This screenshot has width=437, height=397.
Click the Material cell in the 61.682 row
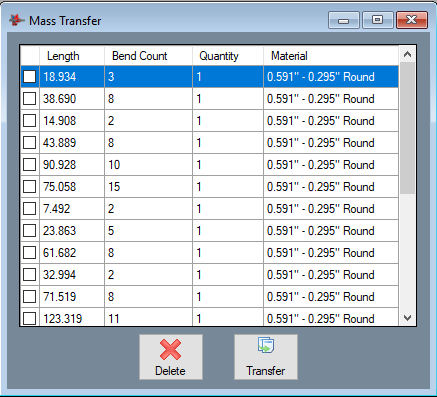point(331,253)
